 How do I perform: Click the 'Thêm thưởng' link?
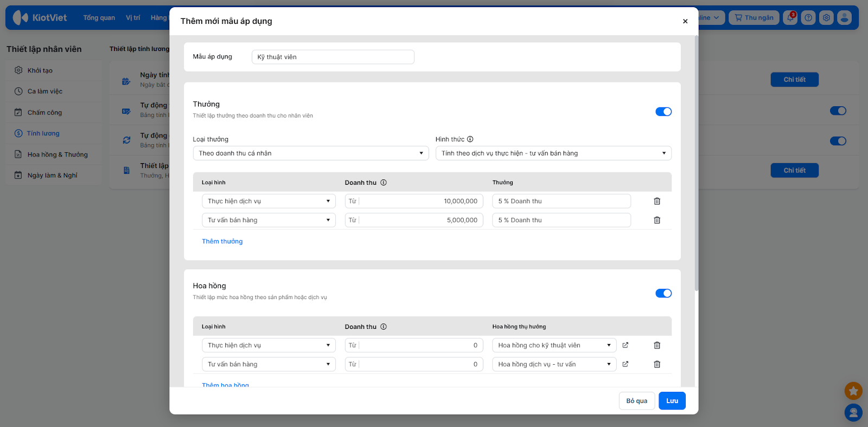(x=222, y=242)
